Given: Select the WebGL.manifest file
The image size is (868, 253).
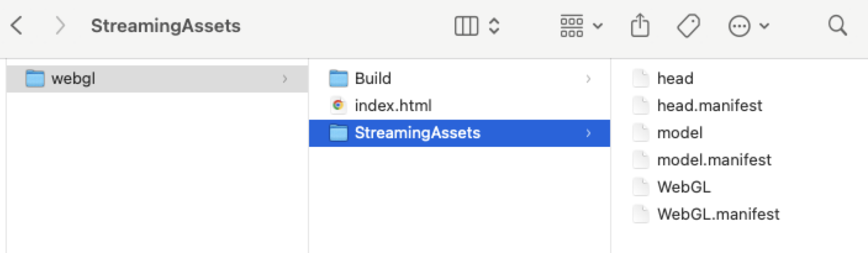Looking at the screenshot, I should (718, 214).
